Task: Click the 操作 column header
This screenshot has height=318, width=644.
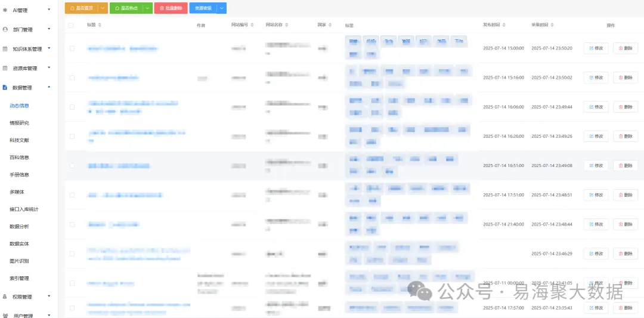Action: pyautogui.click(x=611, y=26)
